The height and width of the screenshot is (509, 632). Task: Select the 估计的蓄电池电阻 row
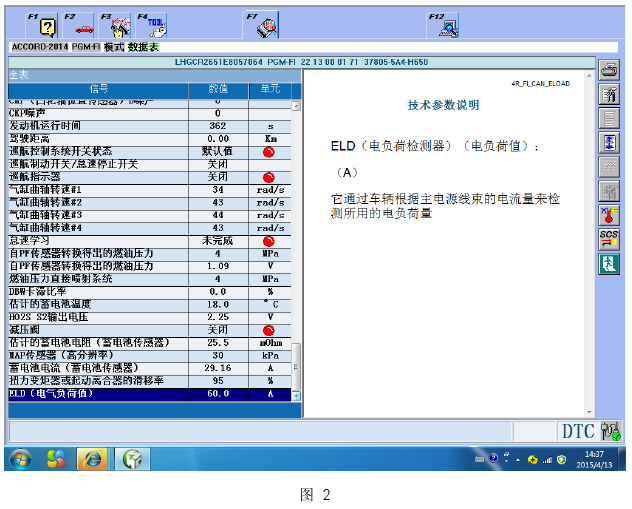(150, 343)
